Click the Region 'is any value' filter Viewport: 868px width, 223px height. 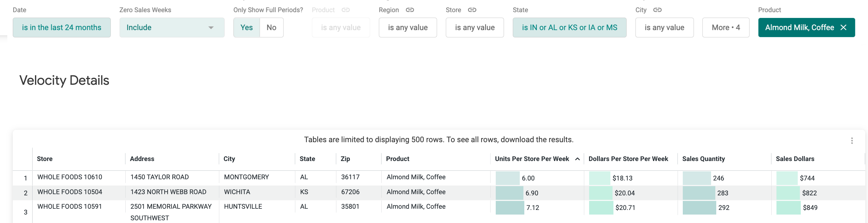(x=407, y=28)
